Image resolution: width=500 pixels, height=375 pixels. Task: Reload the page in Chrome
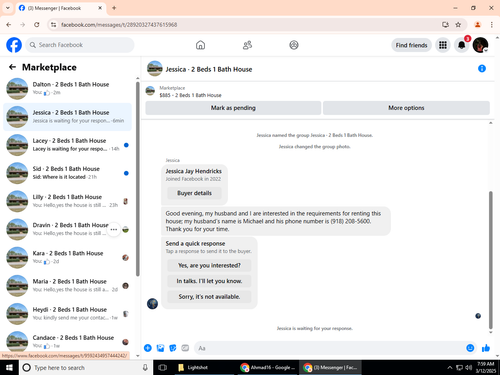pos(37,25)
